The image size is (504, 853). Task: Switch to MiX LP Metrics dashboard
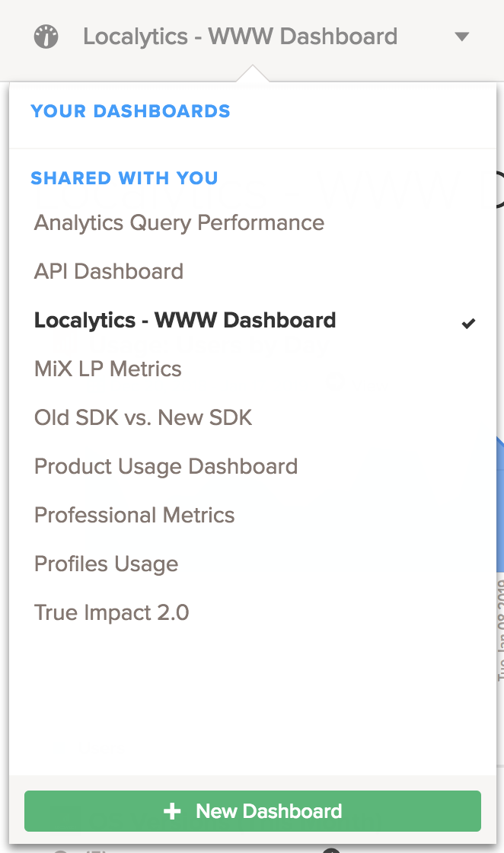108,369
